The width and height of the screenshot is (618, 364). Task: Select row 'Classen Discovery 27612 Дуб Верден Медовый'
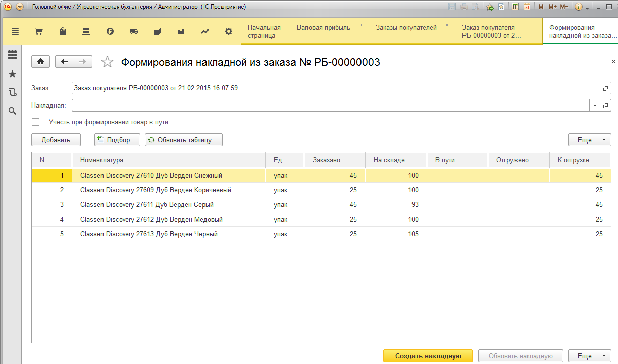[321, 220]
